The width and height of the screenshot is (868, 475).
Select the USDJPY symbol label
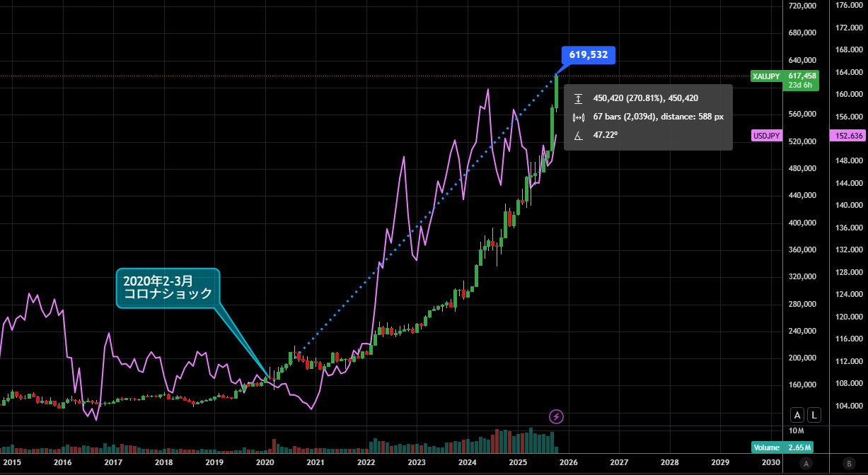[x=766, y=136]
